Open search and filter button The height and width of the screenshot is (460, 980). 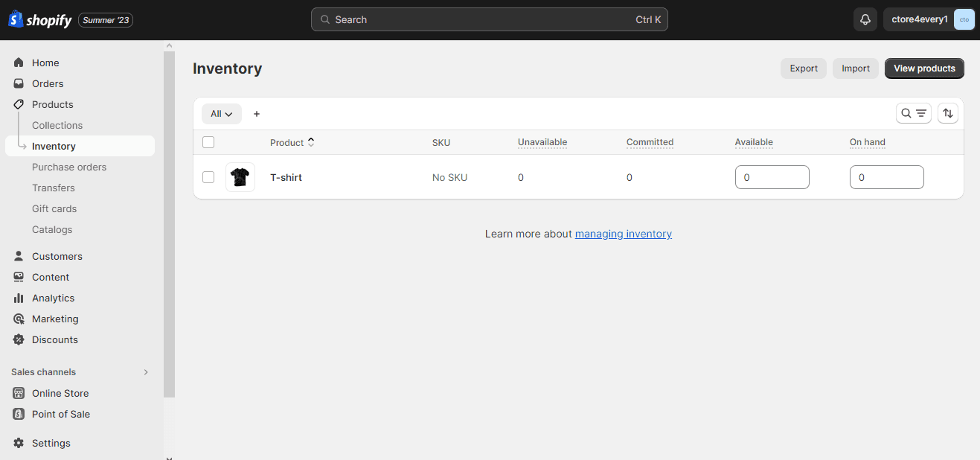914,113
